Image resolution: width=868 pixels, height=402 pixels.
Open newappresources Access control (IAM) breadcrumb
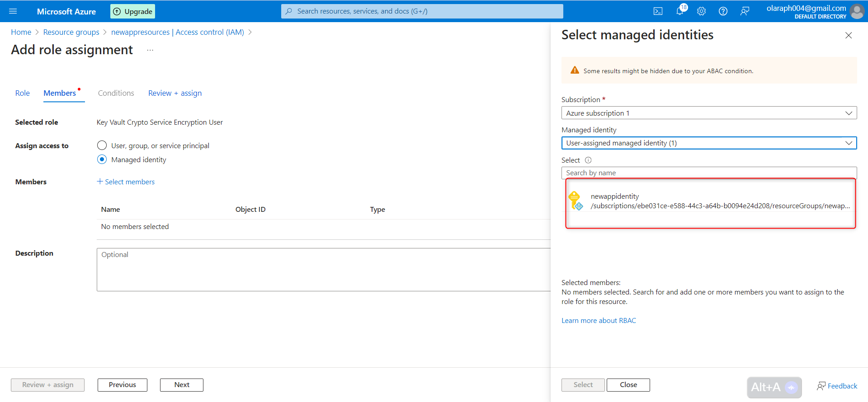point(178,32)
